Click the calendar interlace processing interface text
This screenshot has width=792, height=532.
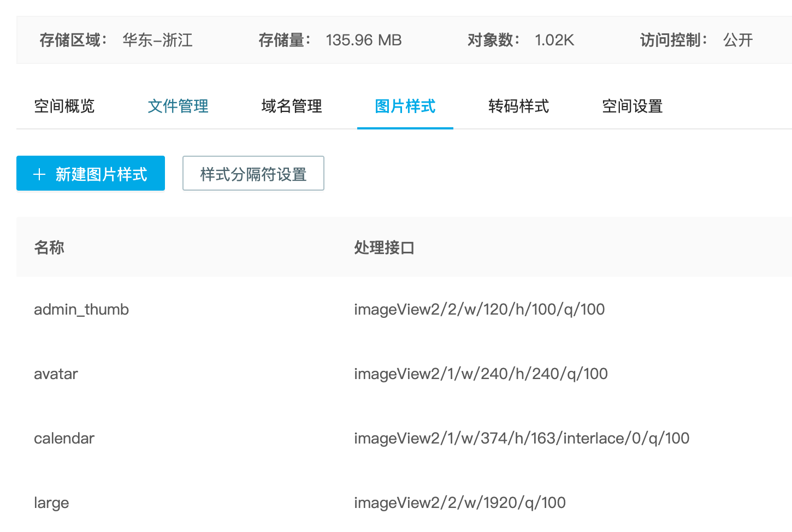(x=522, y=439)
